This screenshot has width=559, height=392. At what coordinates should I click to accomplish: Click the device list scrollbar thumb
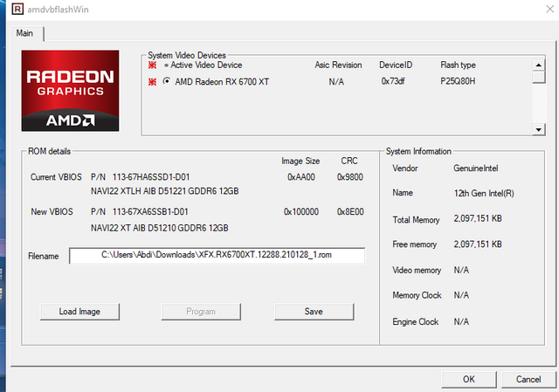point(538,77)
